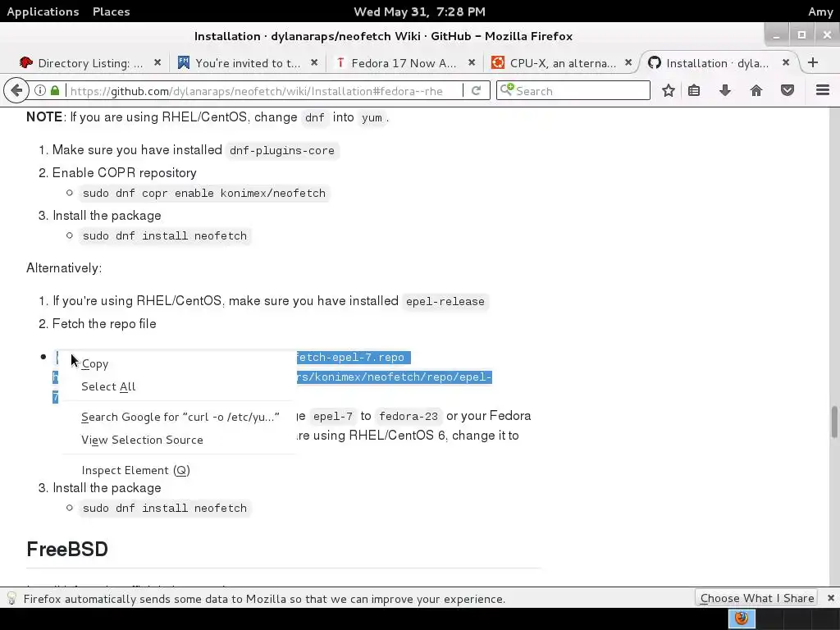This screenshot has height=630, width=840.
Task: Click first 'sudo dnf install neofetch' code
Action: [x=164, y=235]
